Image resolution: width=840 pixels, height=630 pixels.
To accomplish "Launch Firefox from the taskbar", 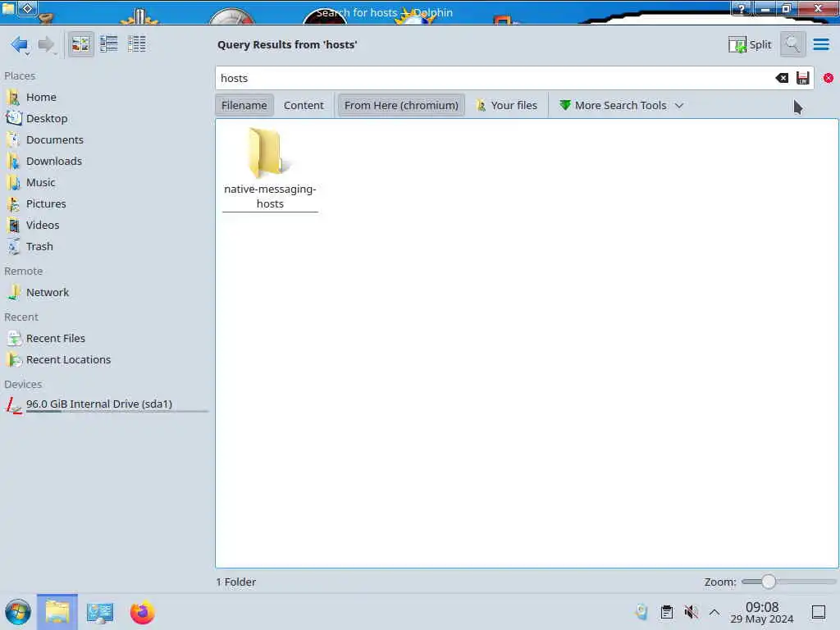I will tap(142, 612).
